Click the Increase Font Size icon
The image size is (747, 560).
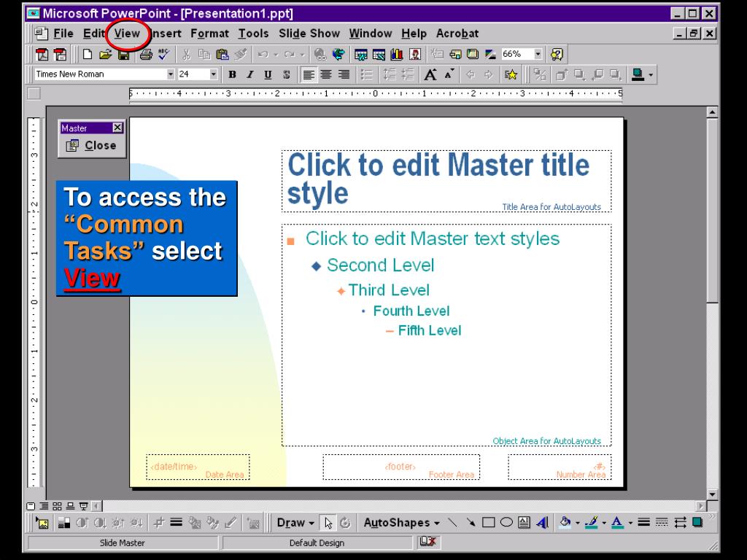[430, 74]
